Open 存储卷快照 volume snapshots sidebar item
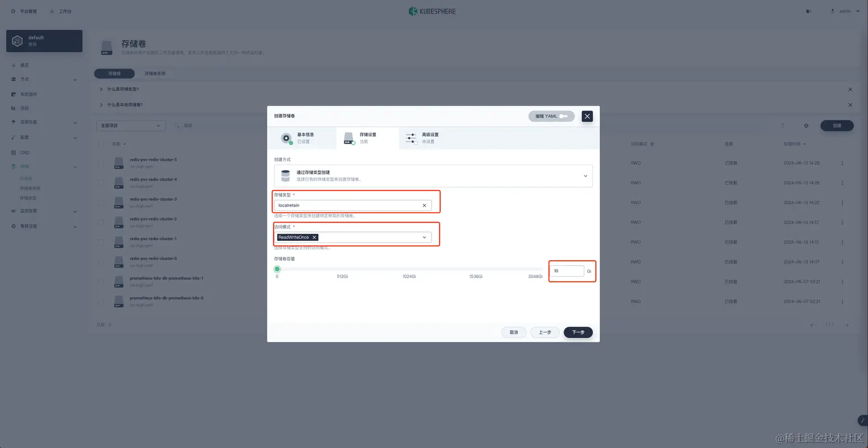 tap(30, 188)
